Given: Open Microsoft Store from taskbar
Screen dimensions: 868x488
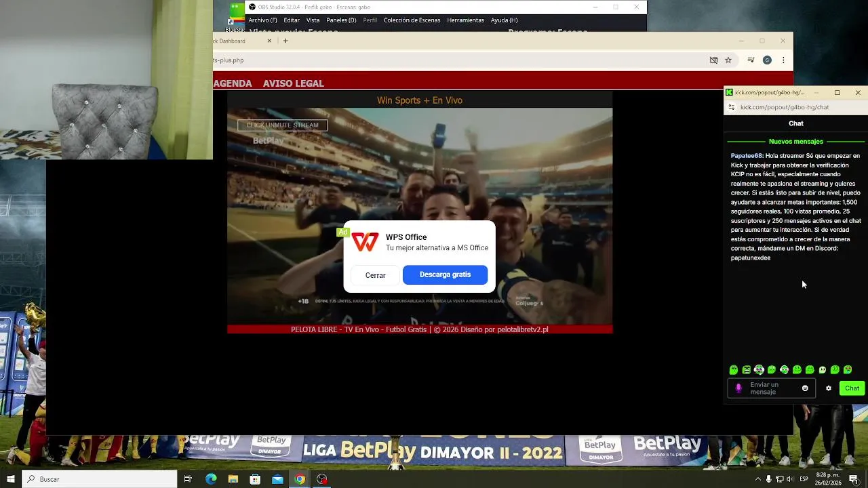Looking at the screenshot, I should tap(255, 479).
